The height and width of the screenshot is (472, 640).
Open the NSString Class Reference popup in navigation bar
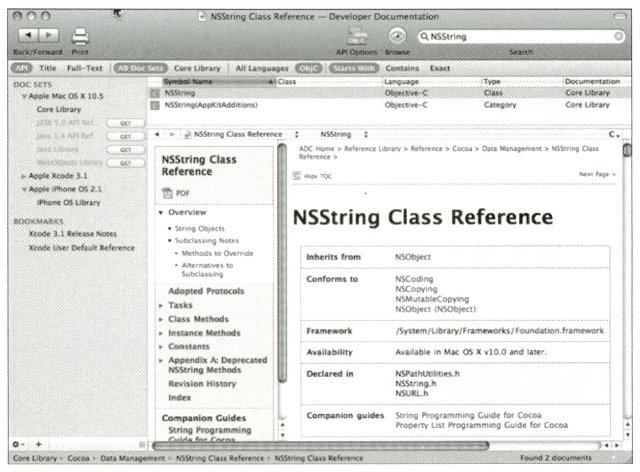point(238,133)
